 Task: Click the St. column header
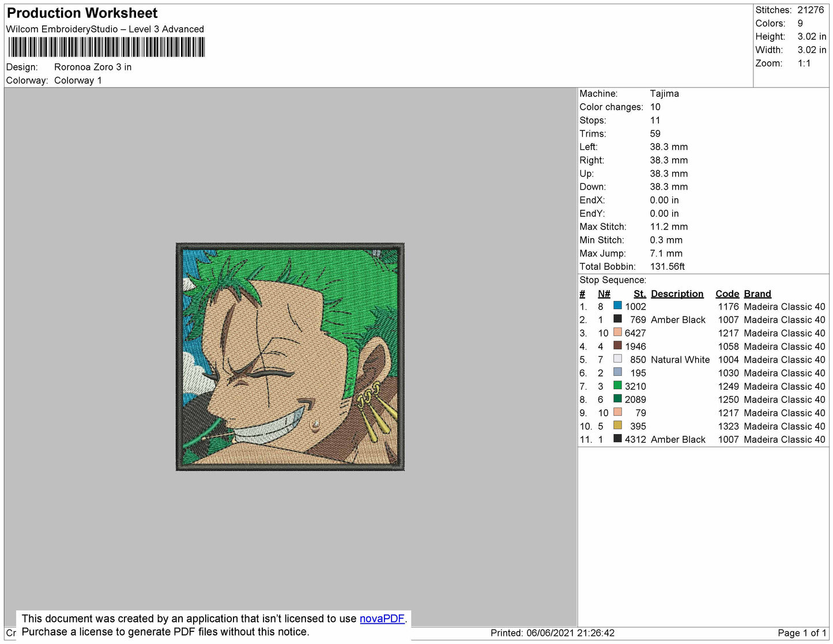coord(639,293)
